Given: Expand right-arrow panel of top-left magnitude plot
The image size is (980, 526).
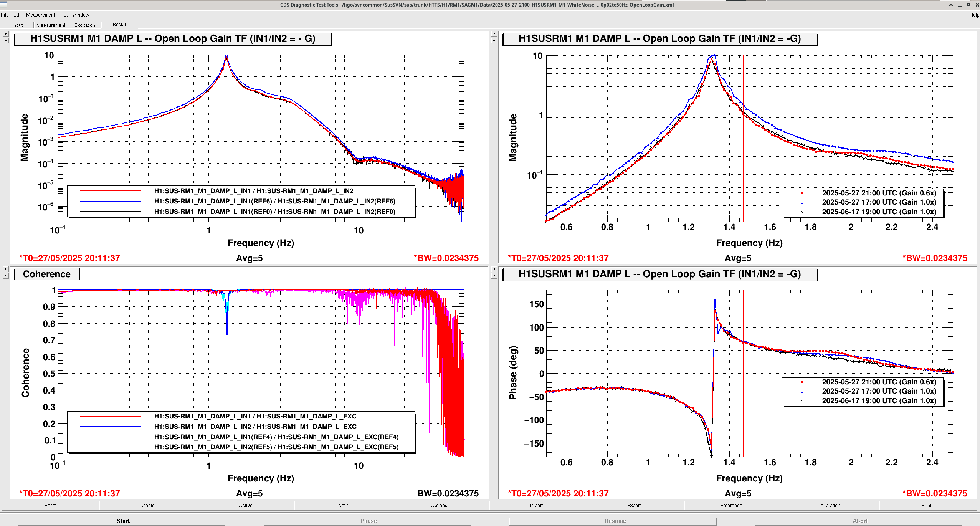Looking at the screenshot, I should pos(5,34).
